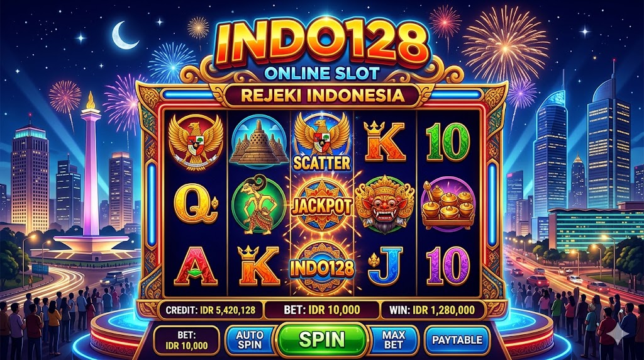Click the red A card symbol
644x360 pixels.
coord(196,265)
